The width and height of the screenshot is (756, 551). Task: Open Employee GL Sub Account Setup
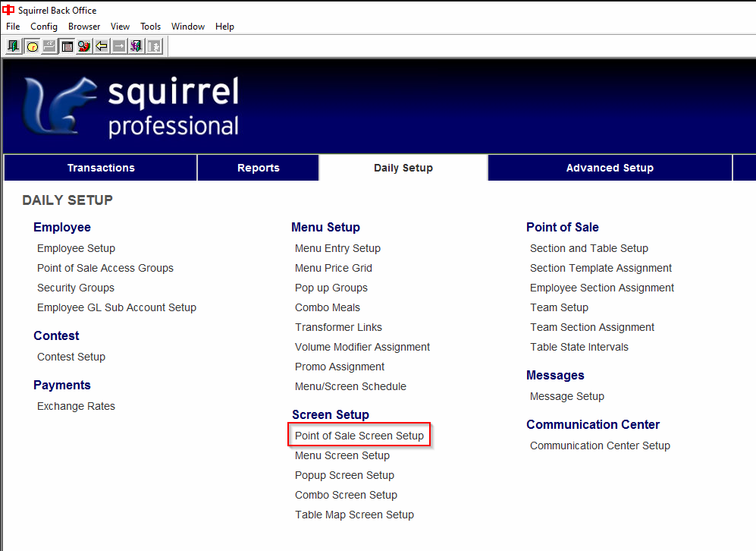click(117, 308)
